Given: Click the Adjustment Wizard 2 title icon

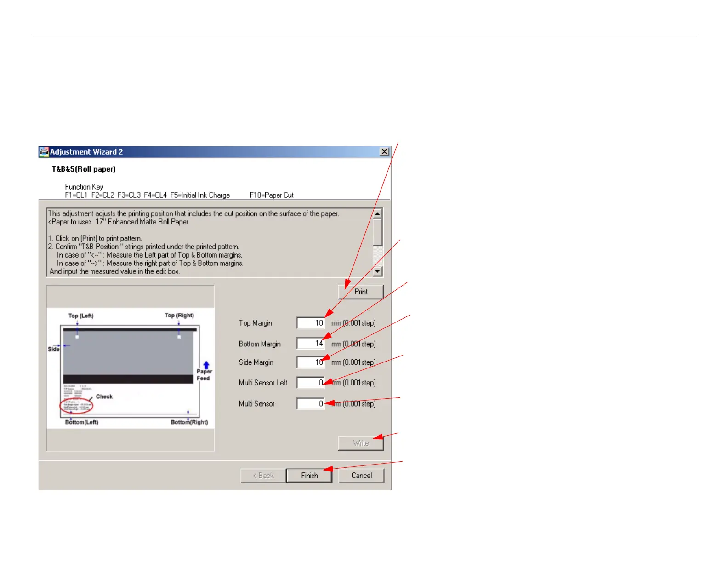Looking at the screenshot, I should [44, 152].
